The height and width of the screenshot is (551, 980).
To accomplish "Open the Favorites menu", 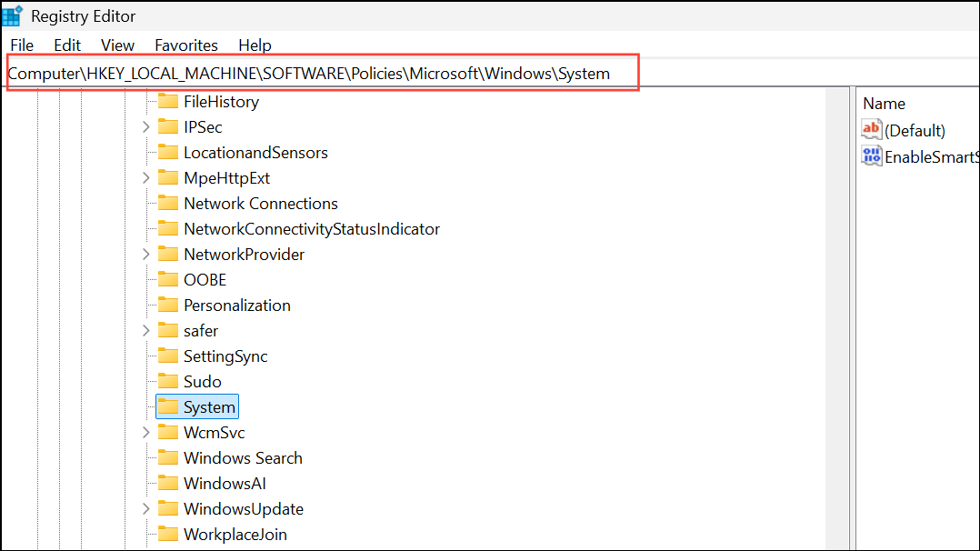I will (x=186, y=45).
